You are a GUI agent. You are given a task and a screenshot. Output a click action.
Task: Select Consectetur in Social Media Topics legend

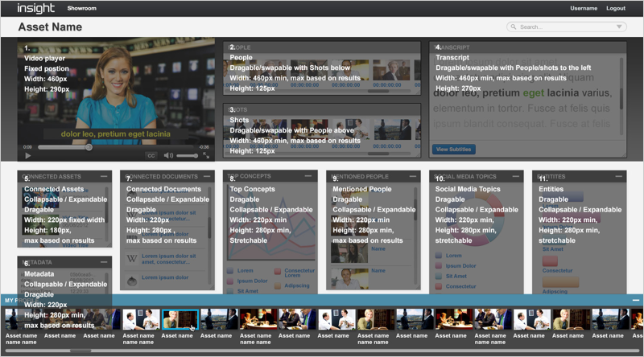(x=460, y=286)
